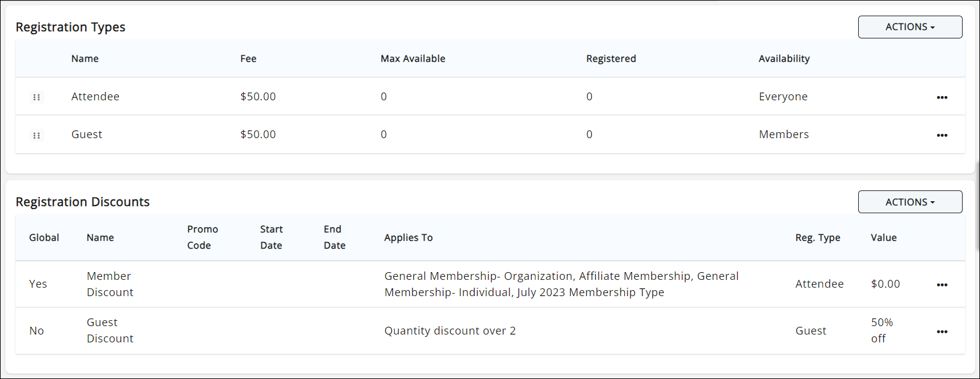Grab the Attendee row drag handle
This screenshot has height=379, width=980.
click(37, 97)
